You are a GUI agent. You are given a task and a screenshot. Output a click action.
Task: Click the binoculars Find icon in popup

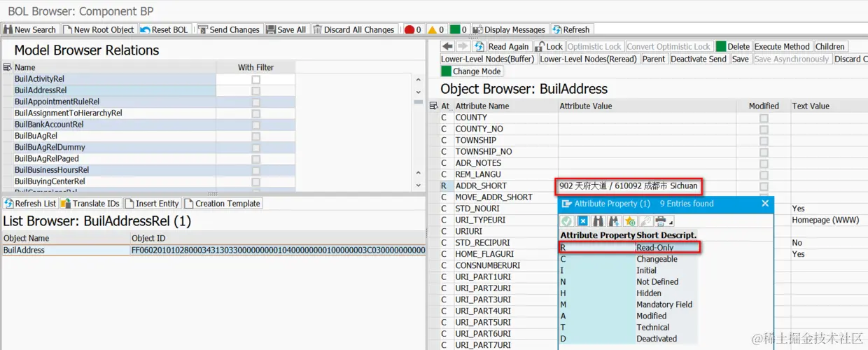point(599,220)
